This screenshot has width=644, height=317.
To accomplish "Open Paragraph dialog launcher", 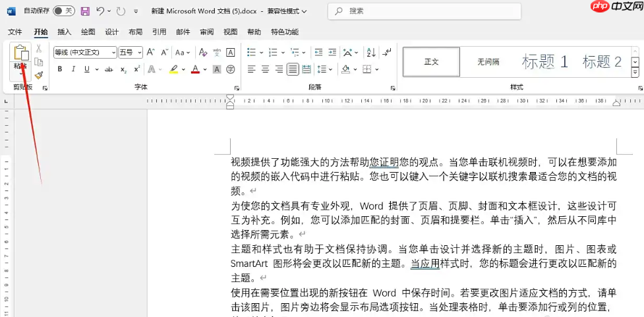I will (x=393, y=88).
